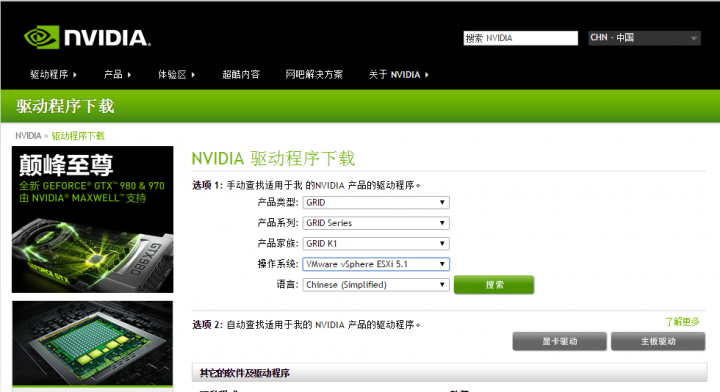
Task: Click the 显卡驱动 button
Action: pyautogui.click(x=560, y=342)
